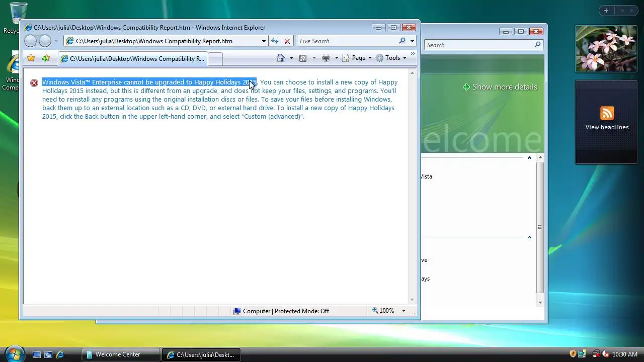
Task: Open the Recent Pages dropdown beside the Forward button
Action: [56, 41]
